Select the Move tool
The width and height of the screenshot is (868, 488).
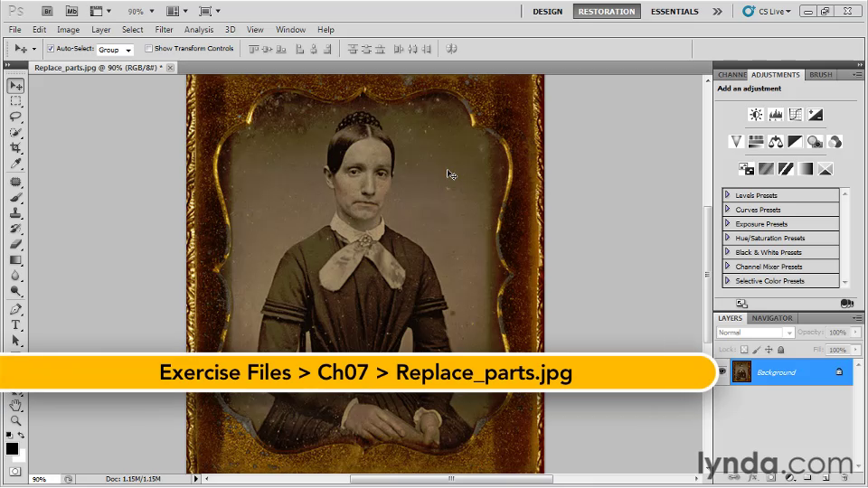pos(15,86)
